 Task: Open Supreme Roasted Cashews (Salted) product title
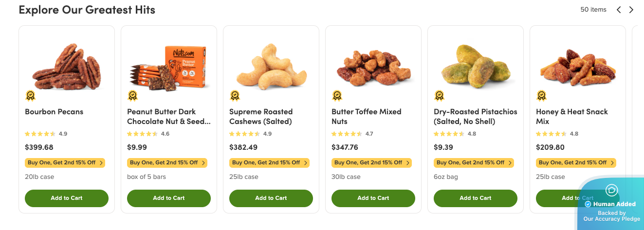point(261,117)
